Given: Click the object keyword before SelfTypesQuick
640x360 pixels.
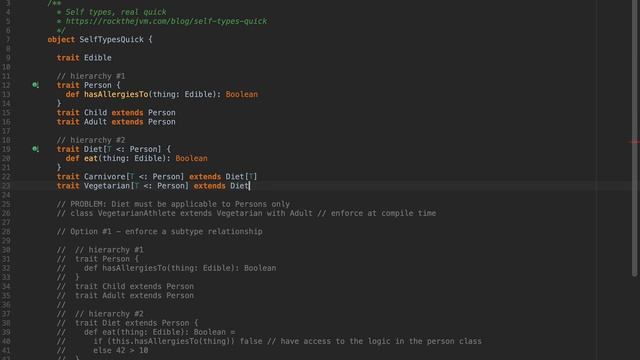Looking at the screenshot, I should (61, 40).
